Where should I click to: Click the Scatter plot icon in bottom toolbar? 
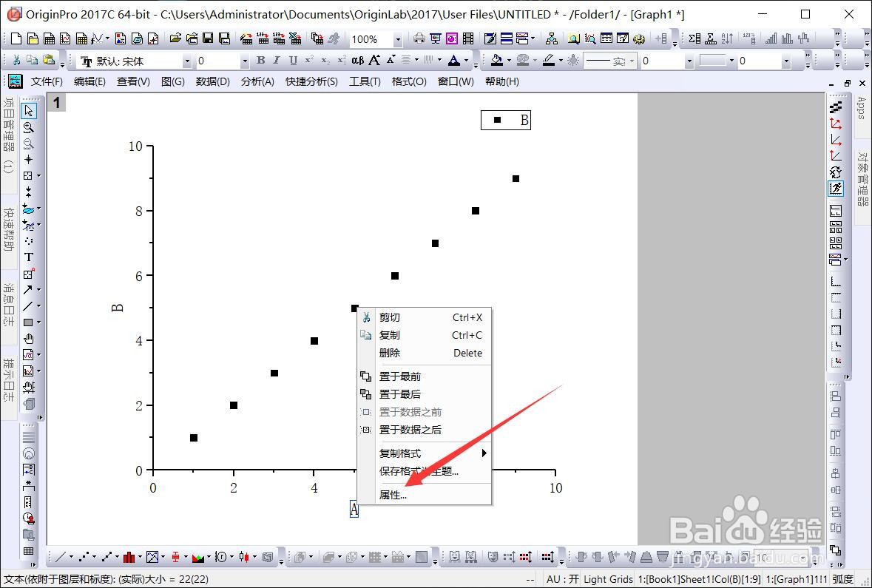(x=84, y=556)
